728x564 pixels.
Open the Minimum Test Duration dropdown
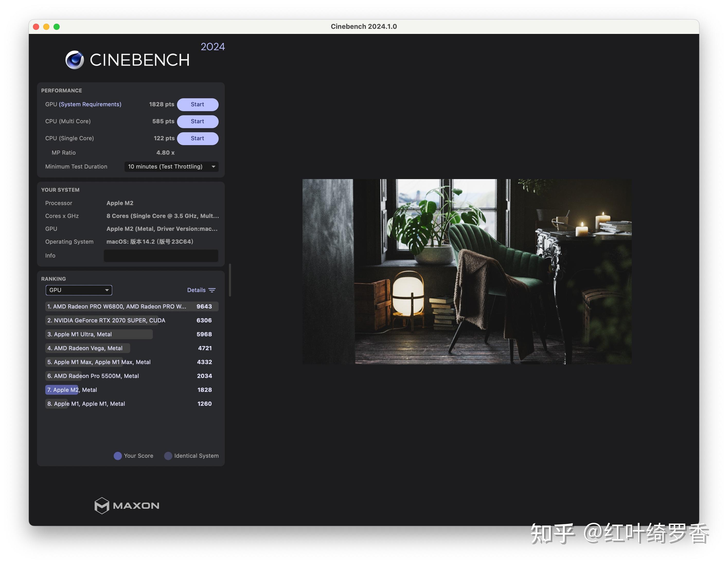[x=171, y=166]
